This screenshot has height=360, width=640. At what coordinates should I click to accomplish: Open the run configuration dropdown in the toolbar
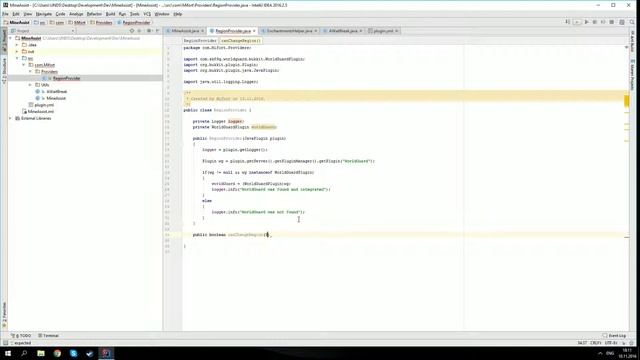577,22
